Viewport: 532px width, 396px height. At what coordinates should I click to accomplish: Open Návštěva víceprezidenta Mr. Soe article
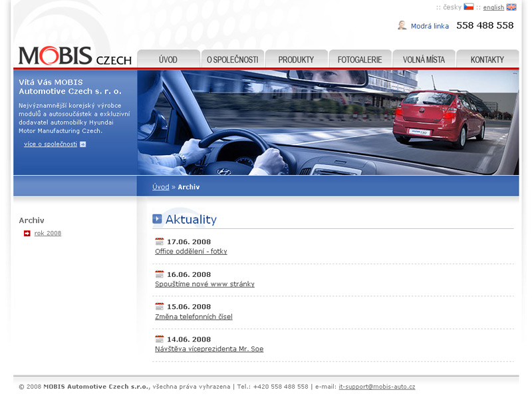click(x=209, y=349)
